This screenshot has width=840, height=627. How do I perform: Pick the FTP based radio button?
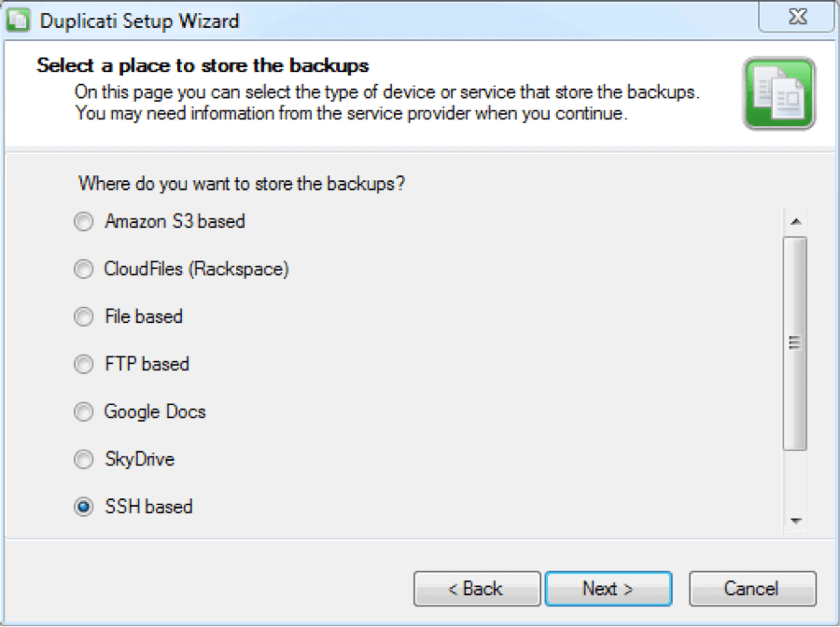coord(84,364)
